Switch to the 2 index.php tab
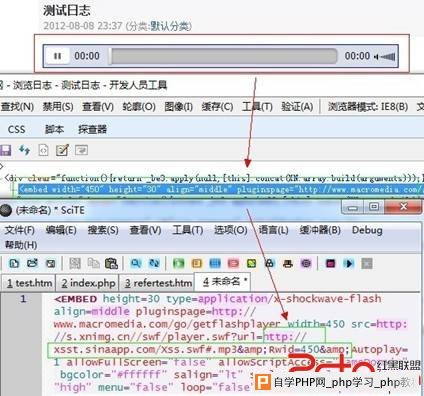424x396 pixels. [x=88, y=283]
